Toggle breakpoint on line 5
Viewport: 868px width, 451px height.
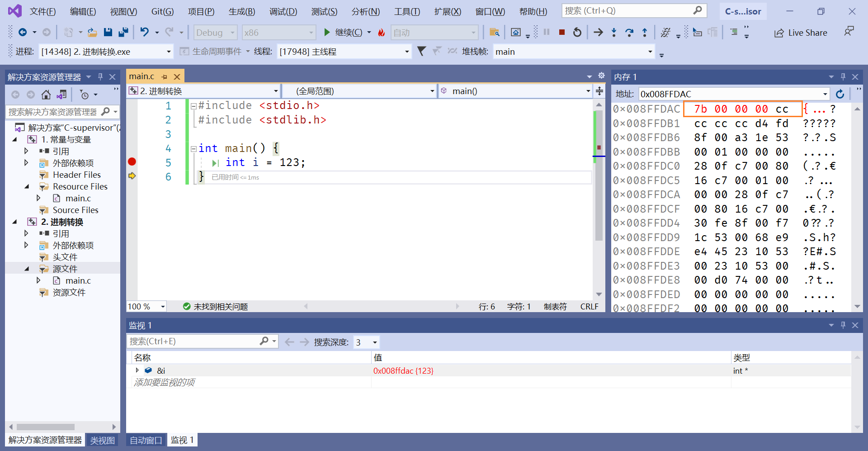[132, 161]
